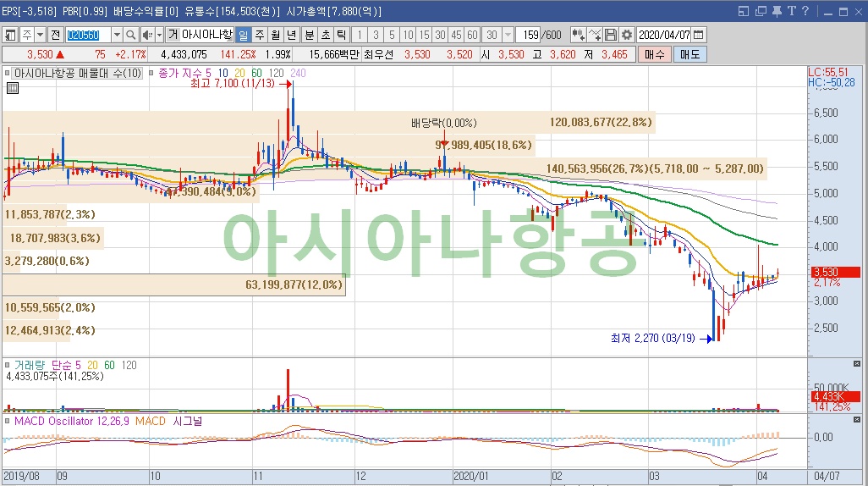The image size is (868, 486).
Task: Select the 틱 tick chart period
Action: 342,35
